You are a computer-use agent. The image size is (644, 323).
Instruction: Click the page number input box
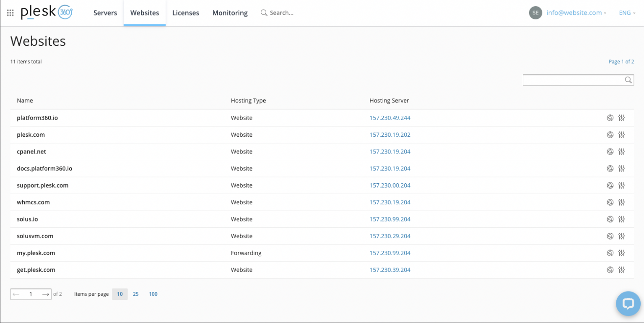click(x=31, y=294)
